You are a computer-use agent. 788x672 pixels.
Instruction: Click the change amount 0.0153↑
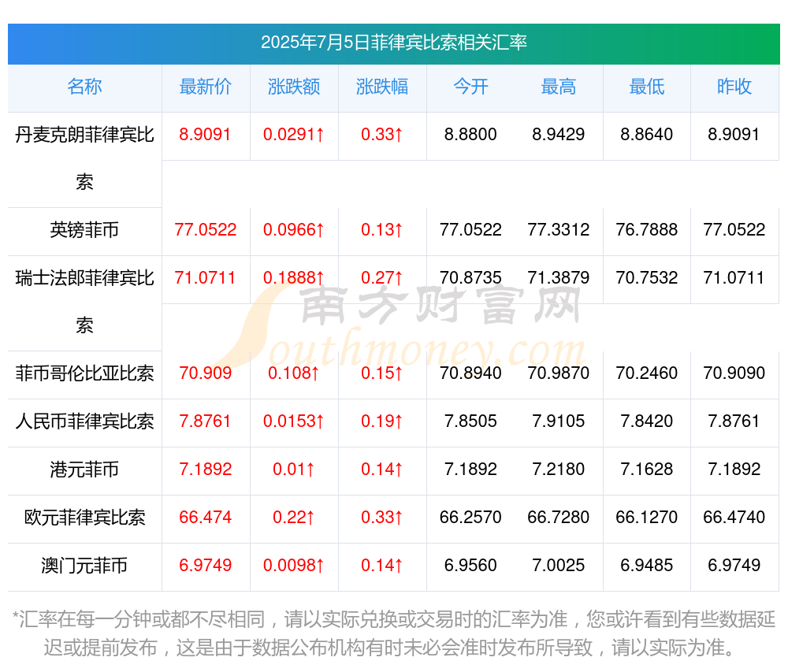pos(293,421)
